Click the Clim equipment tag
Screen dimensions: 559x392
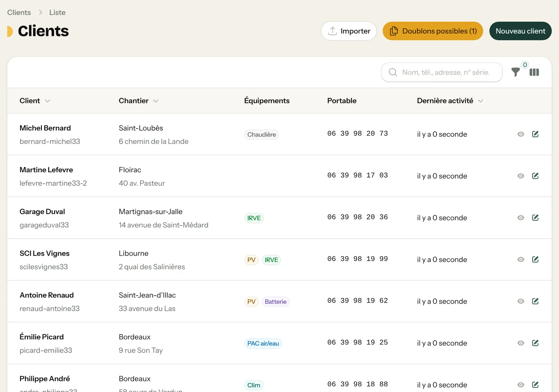(x=254, y=385)
